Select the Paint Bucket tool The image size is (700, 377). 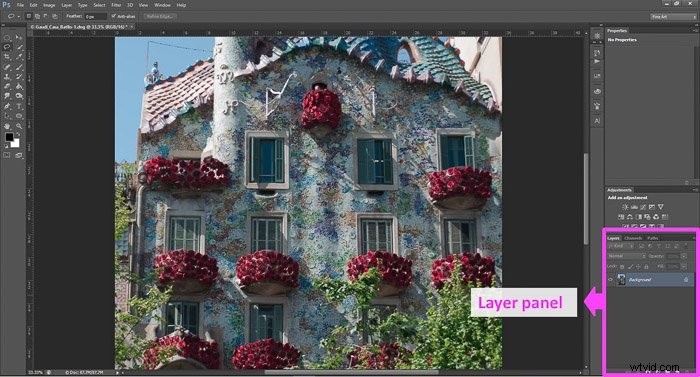19,86
